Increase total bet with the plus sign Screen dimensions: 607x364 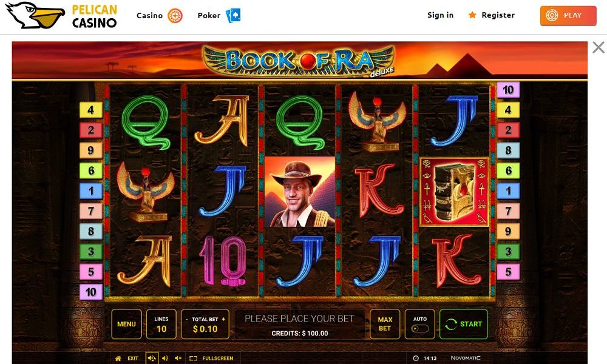pos(223,319)
